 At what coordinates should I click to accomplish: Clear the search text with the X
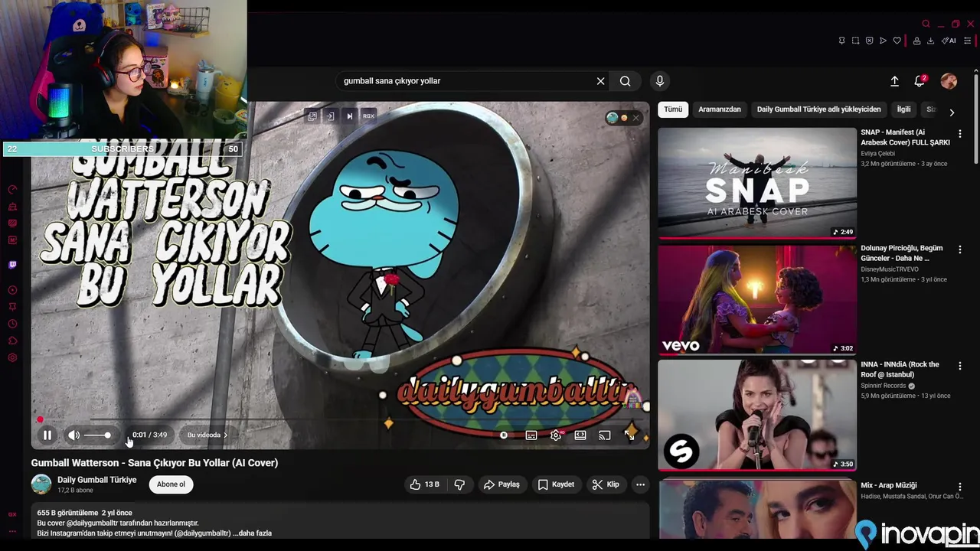tap(601, 81)
